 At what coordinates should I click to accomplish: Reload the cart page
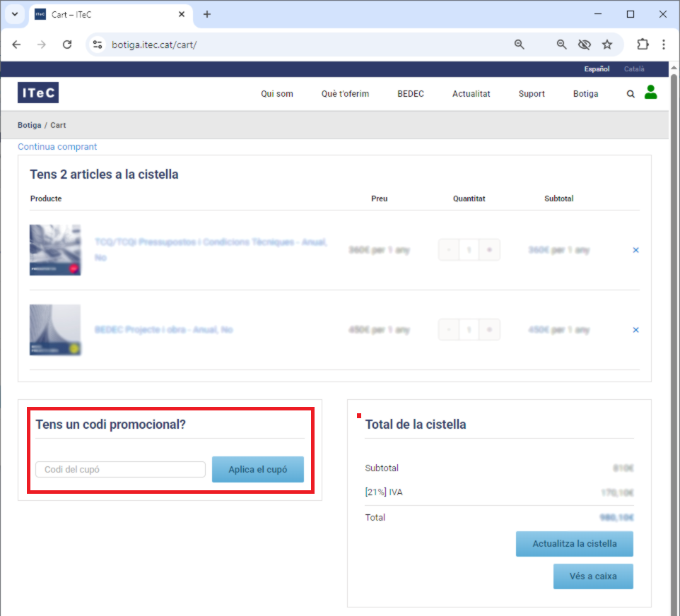pos(67,45)
